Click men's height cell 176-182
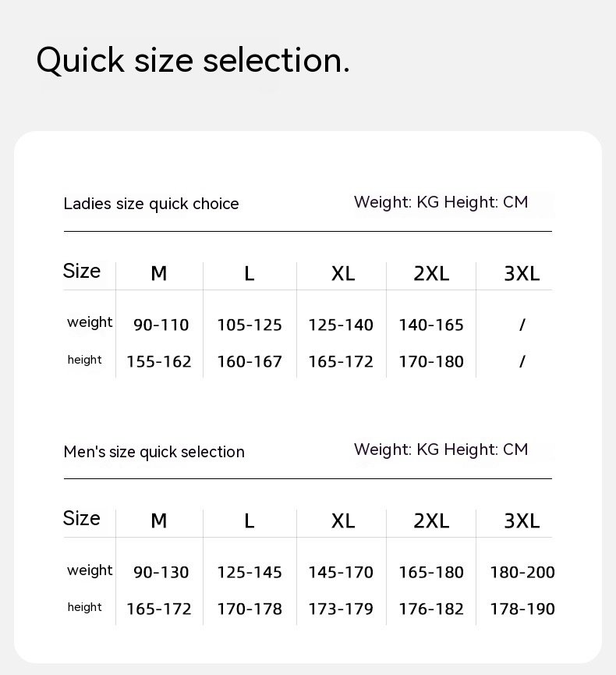 pos(431,609)
